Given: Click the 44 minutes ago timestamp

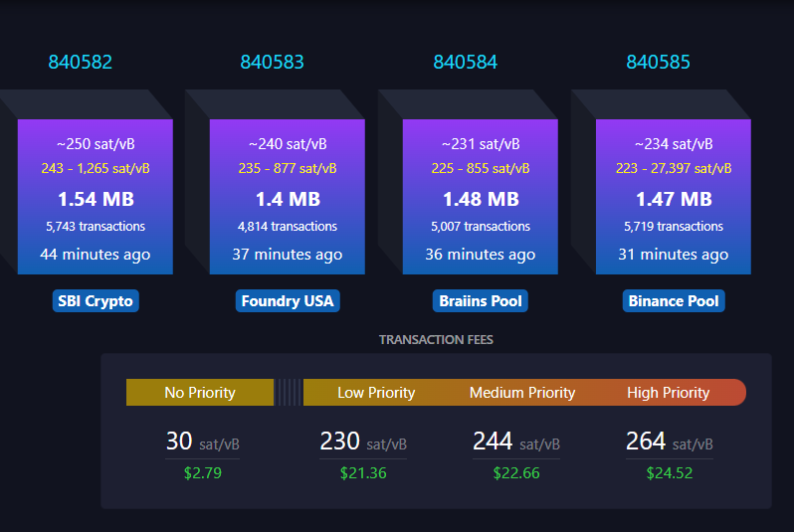Looking at the screenshot, I should [96, 255].
